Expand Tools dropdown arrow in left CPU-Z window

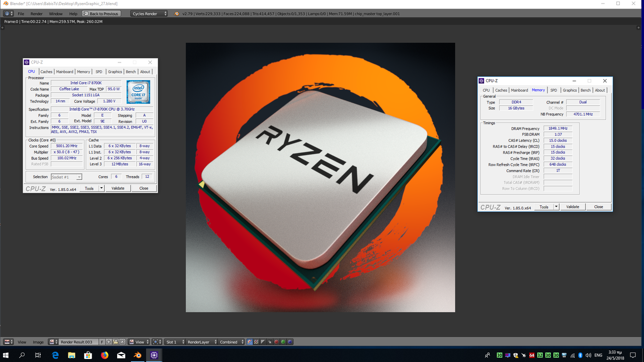(102, 188)
